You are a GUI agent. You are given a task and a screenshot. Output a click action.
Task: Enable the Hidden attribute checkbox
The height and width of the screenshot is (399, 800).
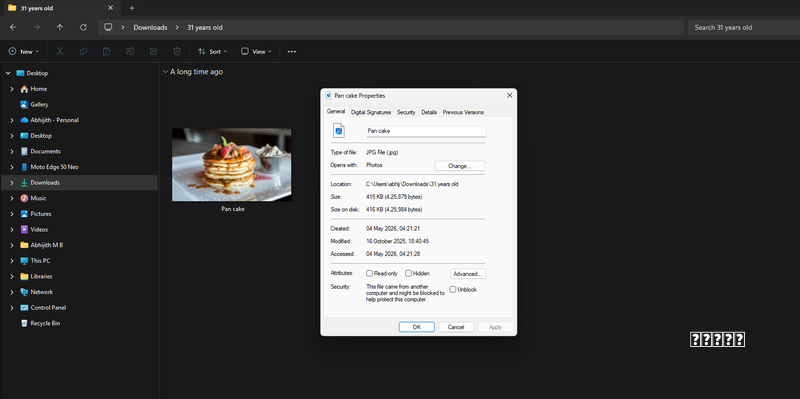pos(408,273)
